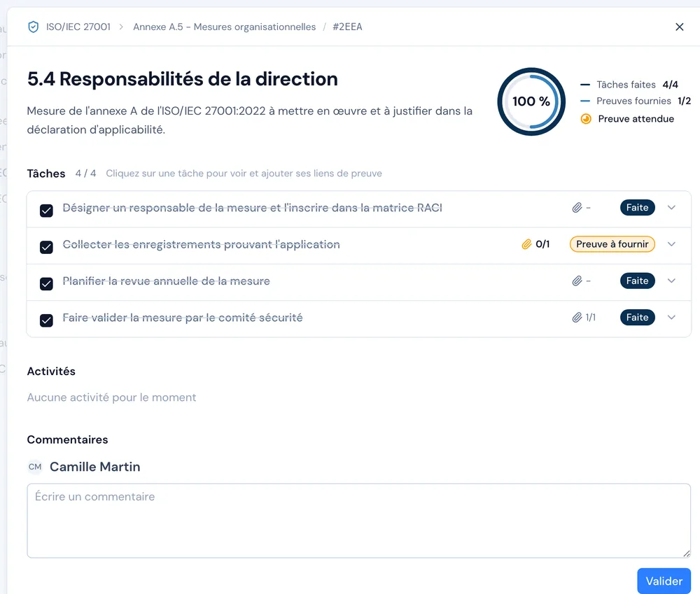
Task: Click the ISO/IEC 27001 shield icon
Action: tap(33, 27)
